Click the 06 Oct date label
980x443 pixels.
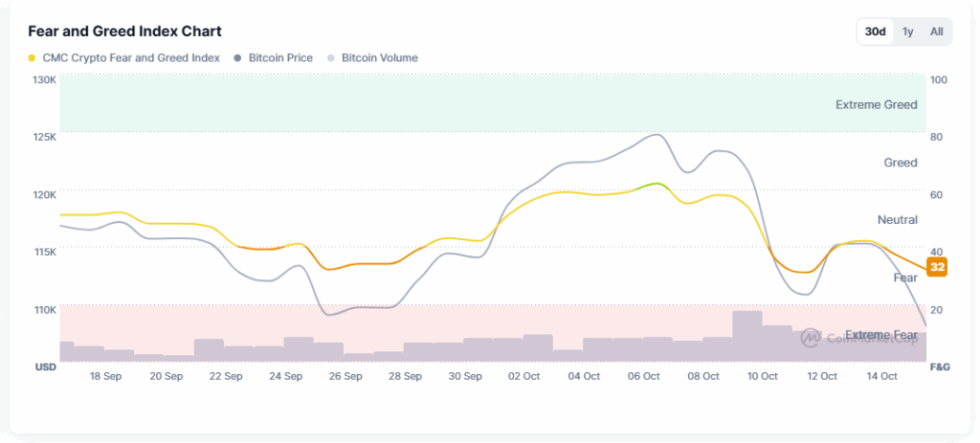point(644,376)
